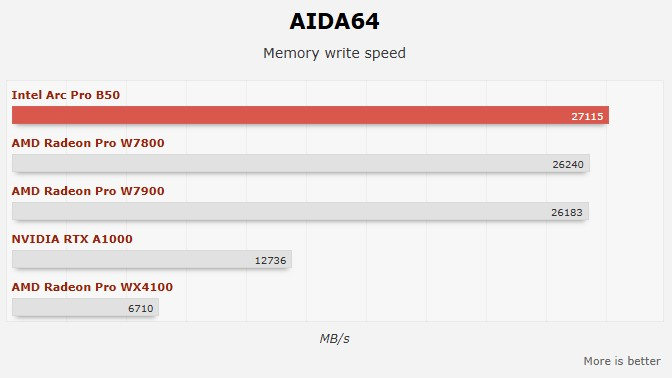
Task: Click the 12736 score value
Action: [270, 260]
